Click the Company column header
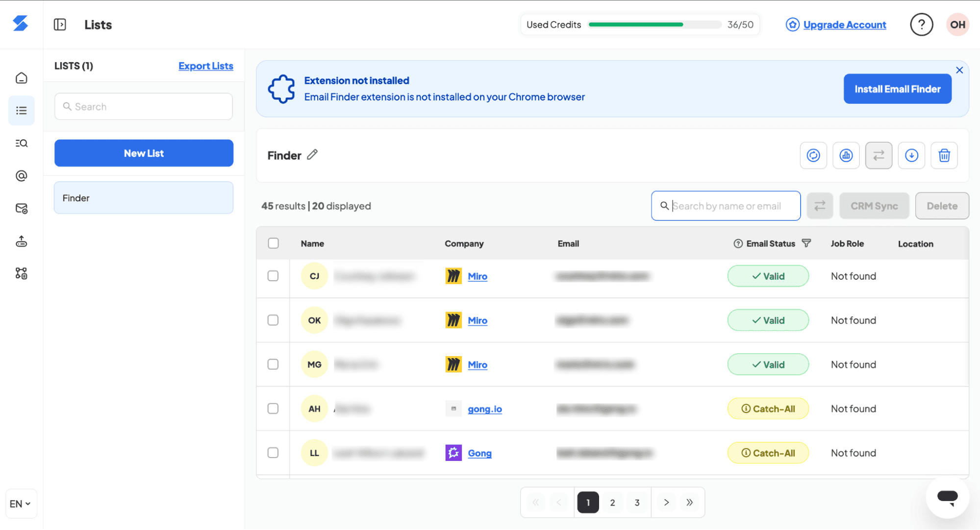980x530 pixels. coord(464,243)
